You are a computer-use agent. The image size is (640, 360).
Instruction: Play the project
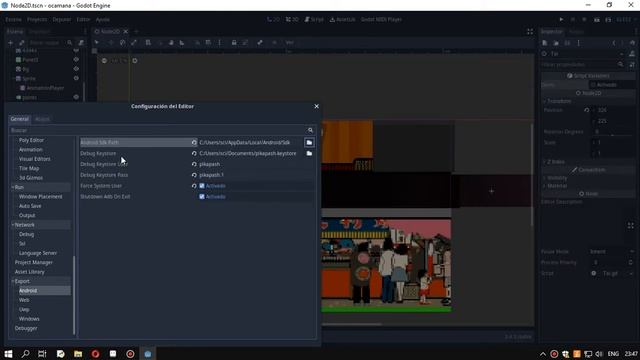[x=561, y=19]
